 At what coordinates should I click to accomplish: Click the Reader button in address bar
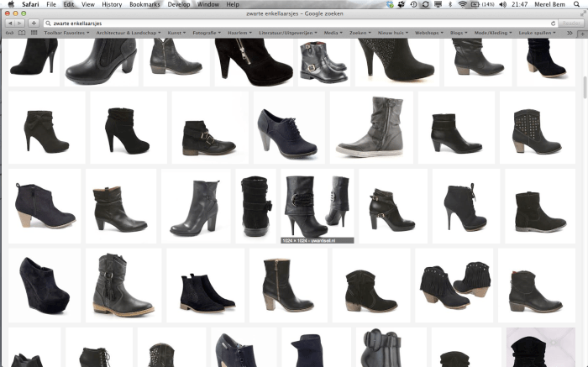click(x=570, y=24)
